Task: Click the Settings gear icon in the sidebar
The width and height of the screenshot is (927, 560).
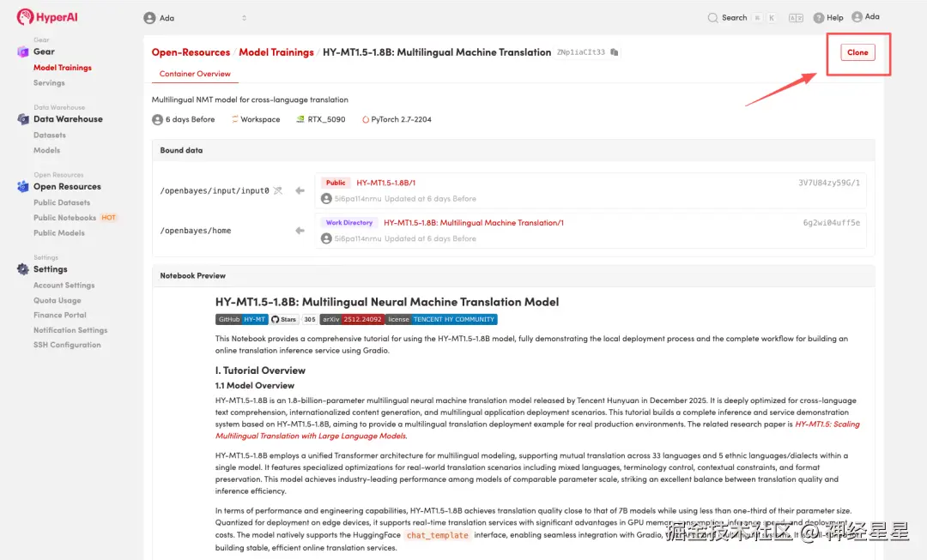Action: 23,268
